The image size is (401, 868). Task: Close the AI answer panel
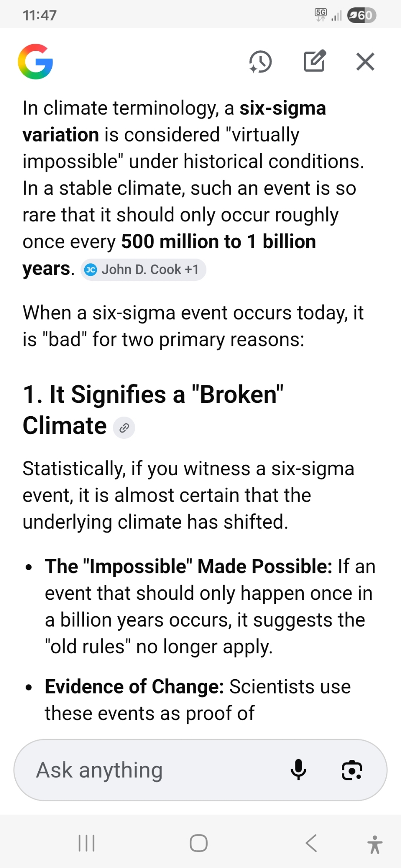point(365,62)
